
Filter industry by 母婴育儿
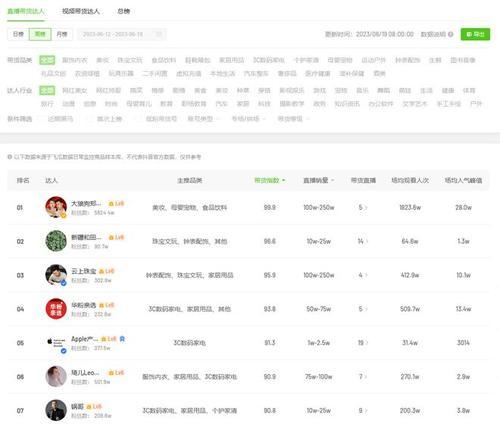point(139,104)
